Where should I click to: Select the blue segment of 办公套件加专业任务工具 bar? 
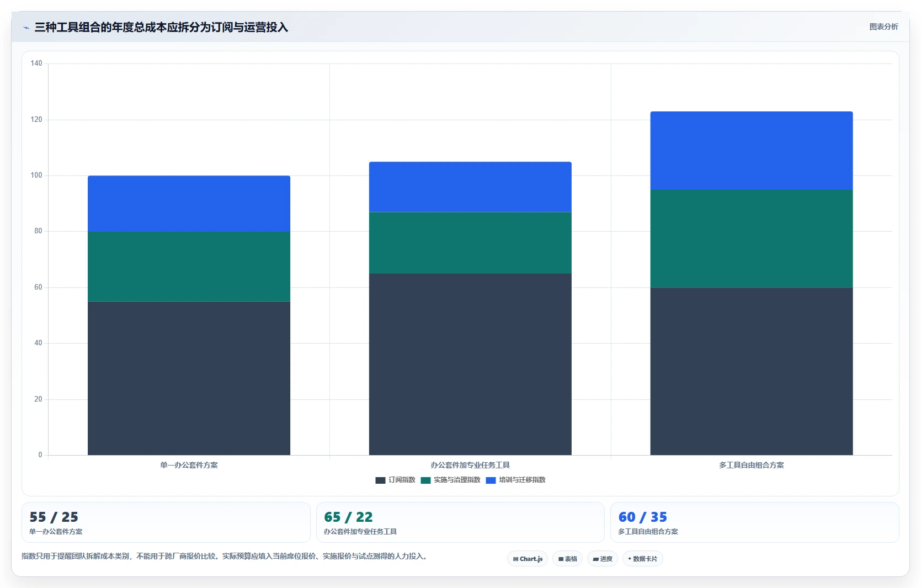(470, 187)
